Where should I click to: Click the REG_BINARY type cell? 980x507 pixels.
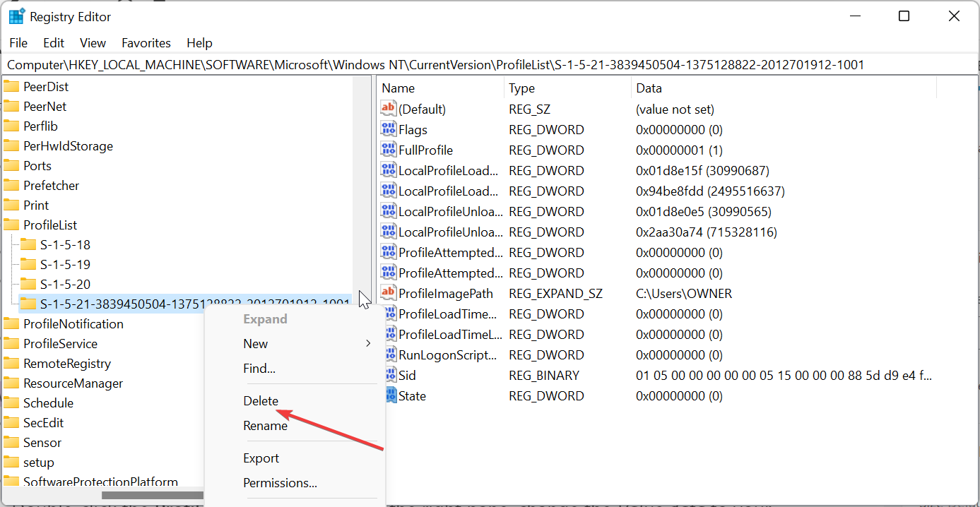[x=544, y=375]
